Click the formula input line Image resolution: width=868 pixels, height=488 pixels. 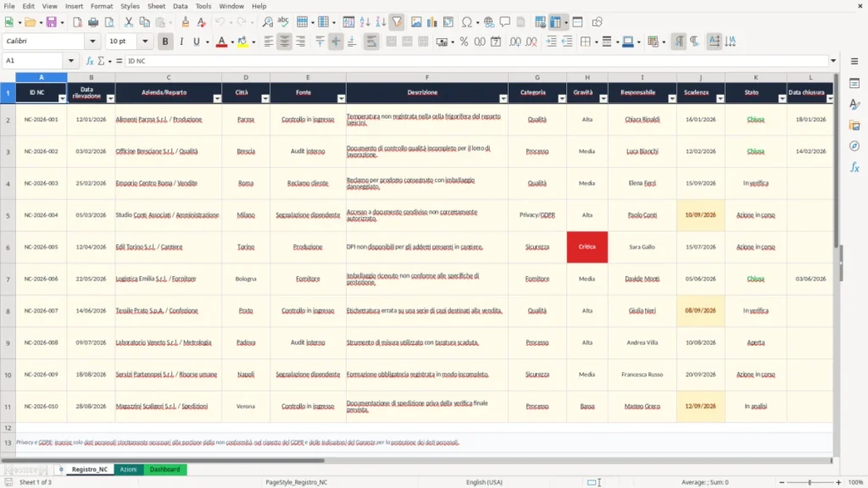coord(476,61)
